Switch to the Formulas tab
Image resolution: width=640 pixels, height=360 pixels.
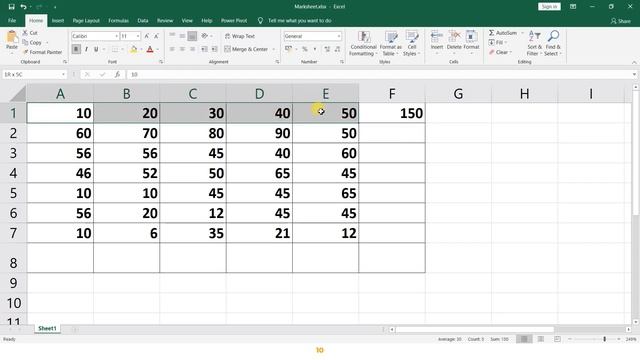click(x=118, y=20)
